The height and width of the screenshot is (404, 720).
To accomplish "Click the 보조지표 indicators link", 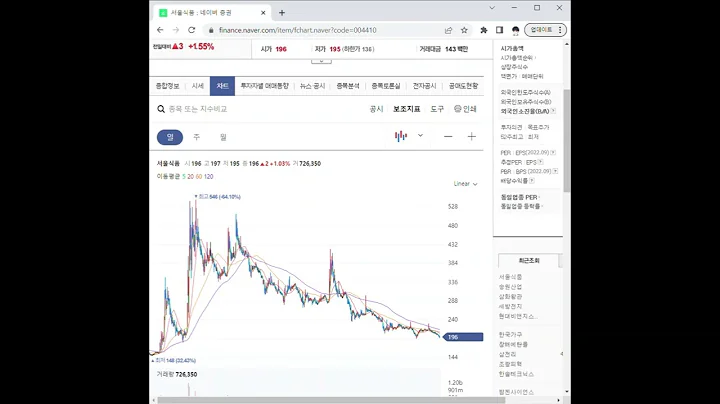I will [406, 109].
